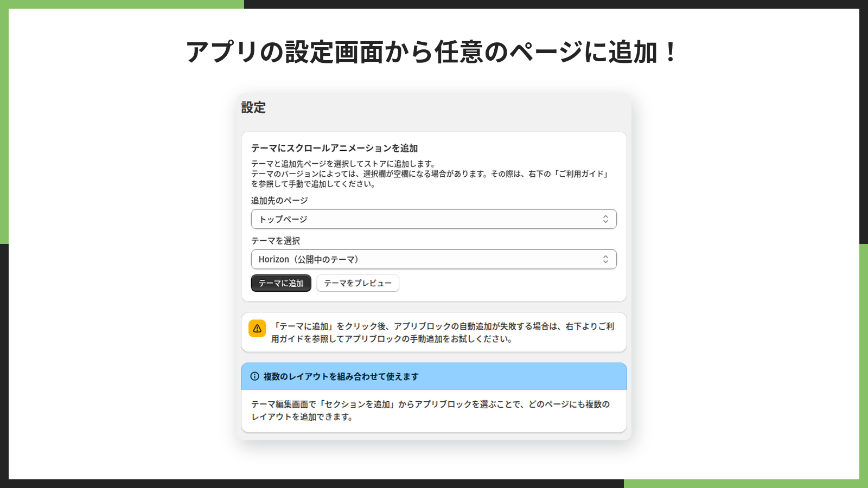868x488 pixels.
Task: Click the description text starting テーマ編集画面で
Action: [x=430, y=410]
